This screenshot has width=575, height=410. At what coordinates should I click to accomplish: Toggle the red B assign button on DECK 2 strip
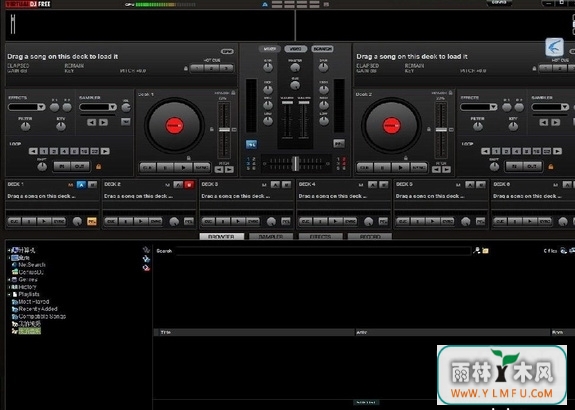click(x=189, y=185)
